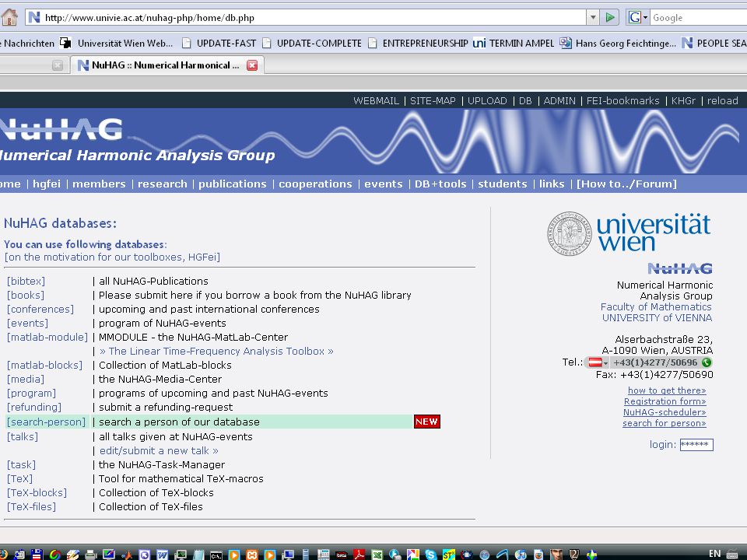Click the Universität Wien logo
Image resolution: width=747 pixels, height=560 pixels.
pos(629,233)
